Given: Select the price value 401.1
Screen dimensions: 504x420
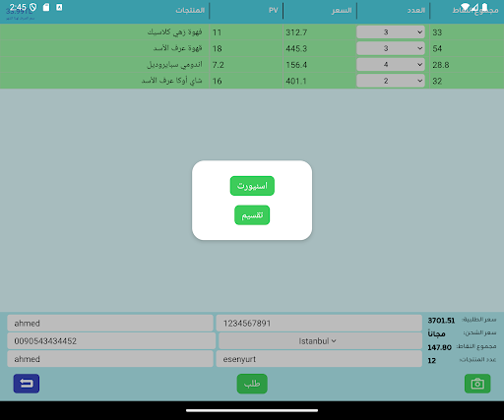Looking at the screenshot, I should click(x=296, y=81).
